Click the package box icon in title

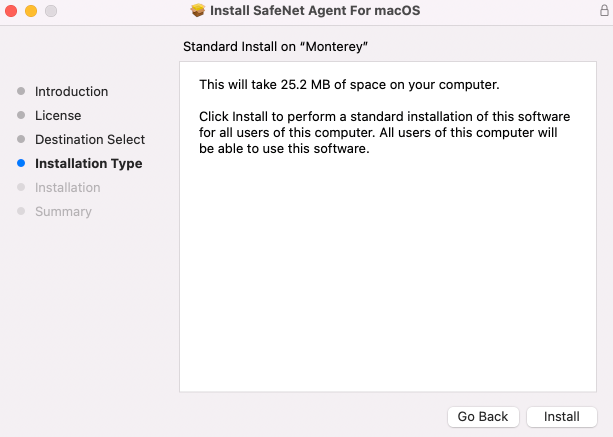tap(198, 11)
